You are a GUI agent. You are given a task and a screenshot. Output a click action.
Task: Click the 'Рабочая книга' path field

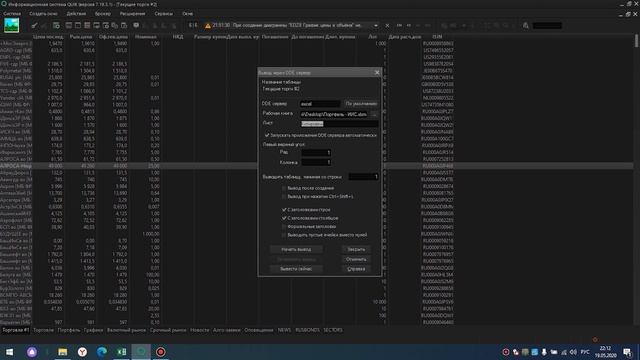point(334,114)
